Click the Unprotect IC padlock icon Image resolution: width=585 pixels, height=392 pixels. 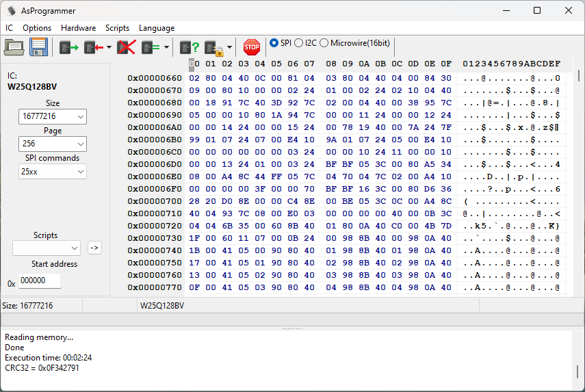pos(213,47)
